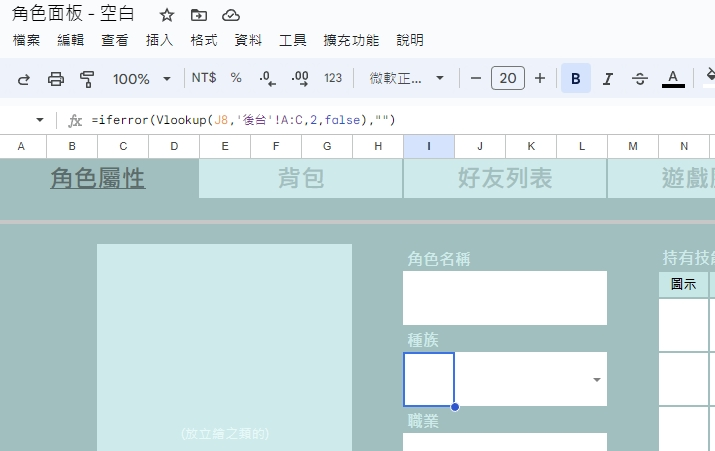Select column C header
The image size is (715, 451).
pyautogui.click(x=123, y=146)
